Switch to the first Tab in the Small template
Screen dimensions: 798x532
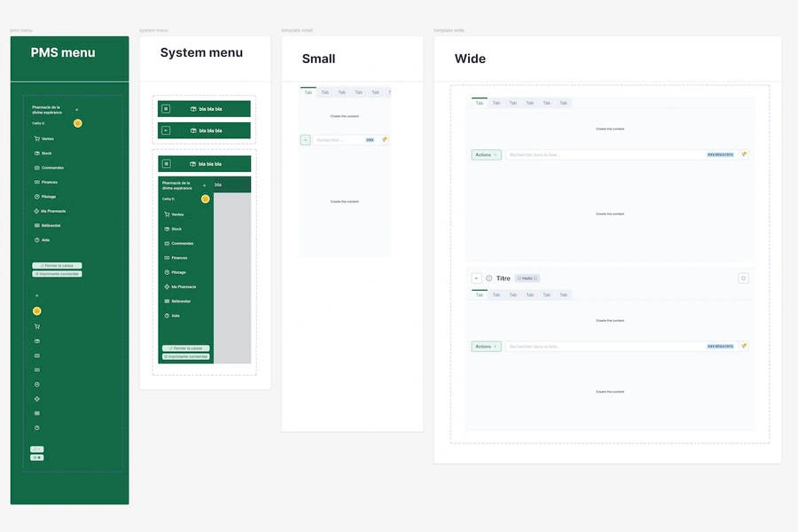coord(307,91)
